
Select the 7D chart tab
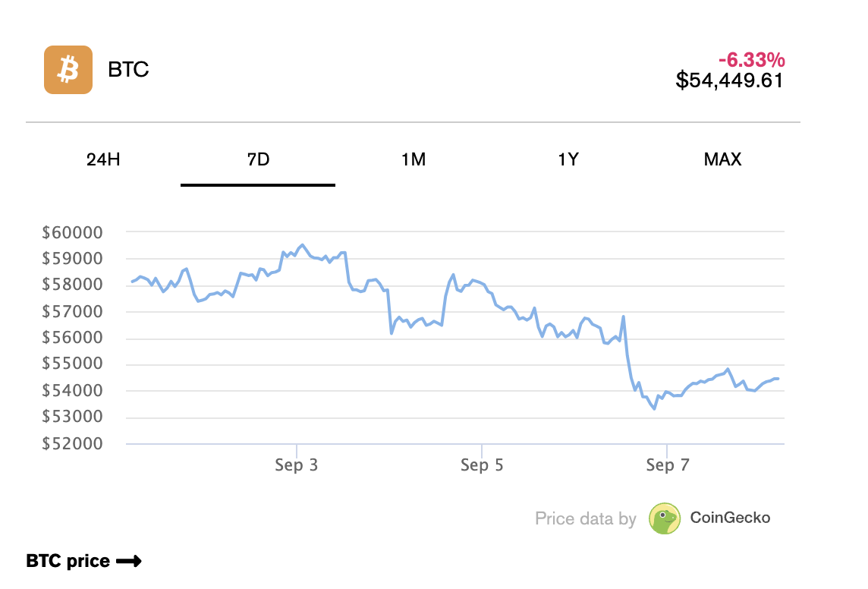[x=258, y=159]
